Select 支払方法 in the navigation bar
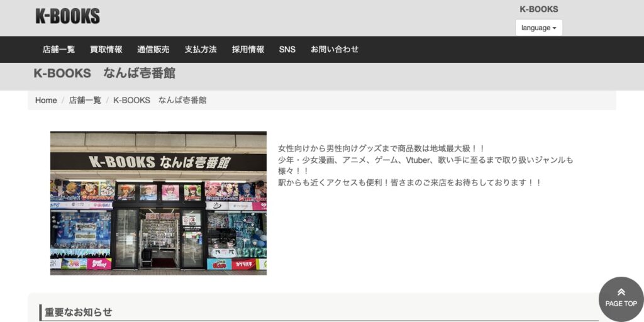Viewport: 644px width, 322px height. (x=201, y=49)
